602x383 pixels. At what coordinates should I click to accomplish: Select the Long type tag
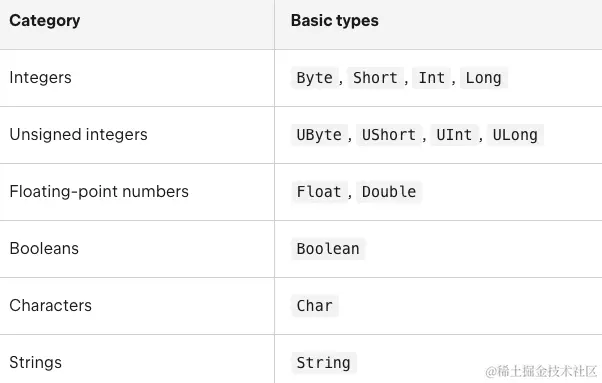click(484, 78)
